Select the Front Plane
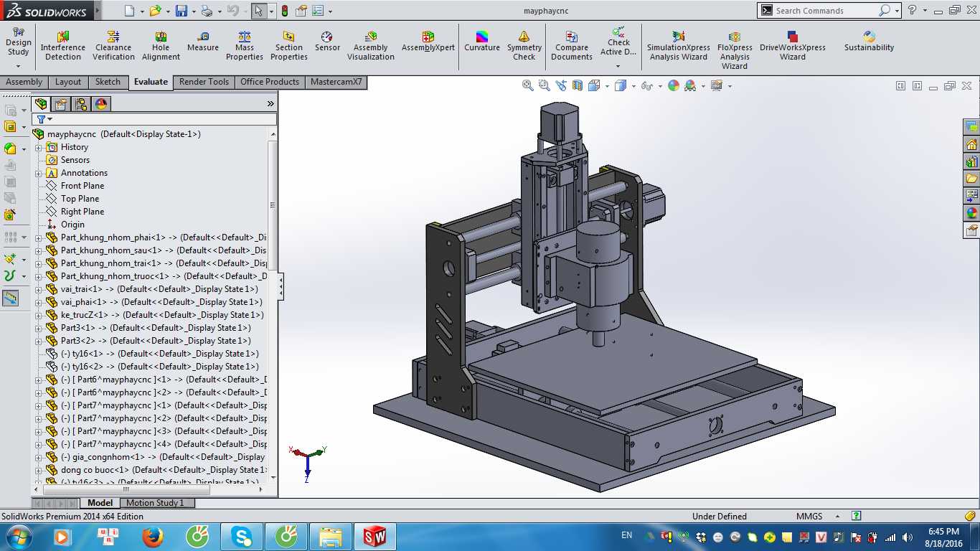Viewport: 980px width, 551px height. [x=83, y=186]
